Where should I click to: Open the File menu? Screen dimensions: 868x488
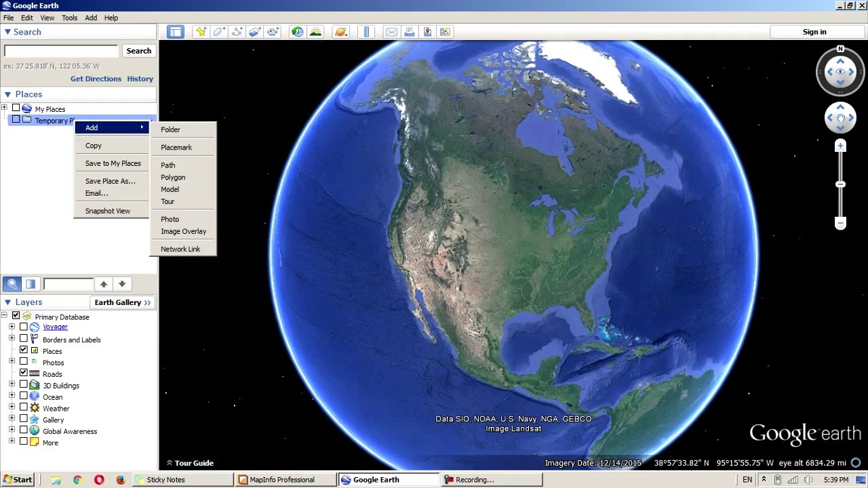9,18
